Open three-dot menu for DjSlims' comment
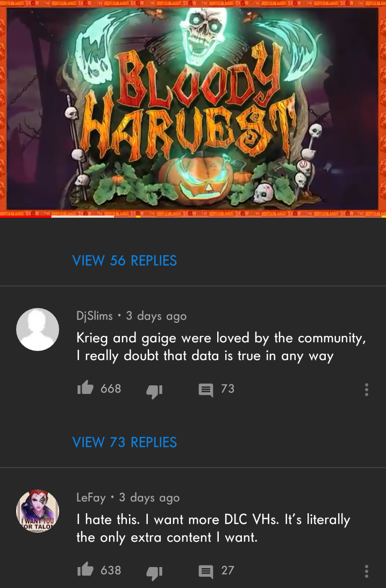Image resolution: width=386 pixels, height=588 pixels. (x=367, y=390)
